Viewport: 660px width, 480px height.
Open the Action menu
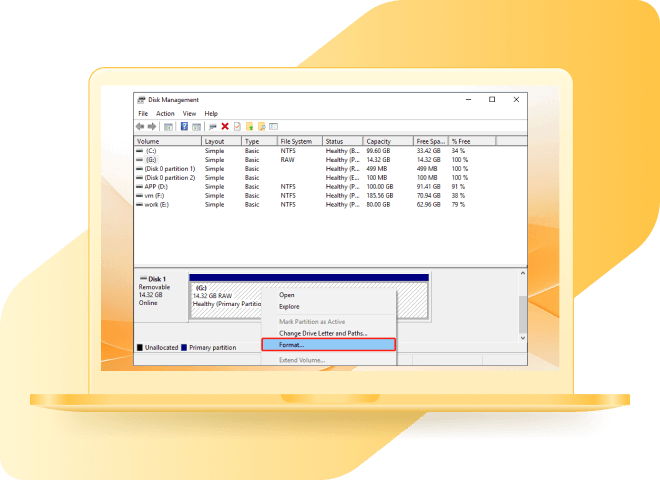coord(165,113)
